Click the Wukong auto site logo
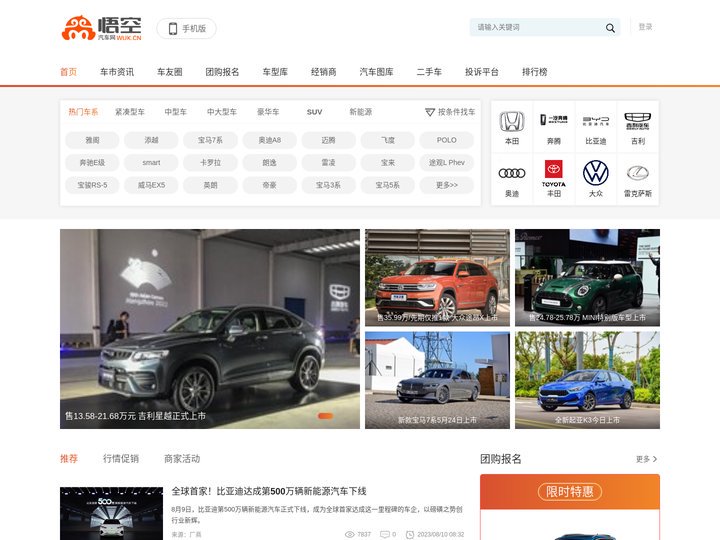Screen dimensions: 720x540 coord(101,28)
